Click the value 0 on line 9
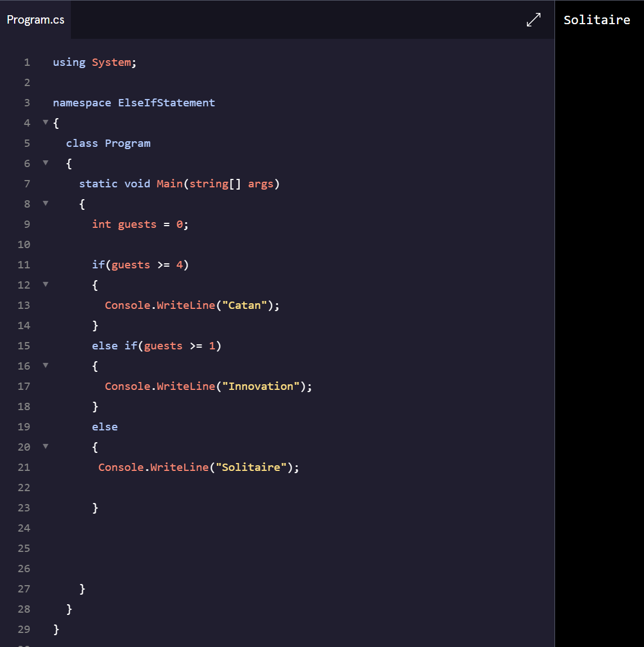Viewport: 644px width, 647px height. (180, 224)
